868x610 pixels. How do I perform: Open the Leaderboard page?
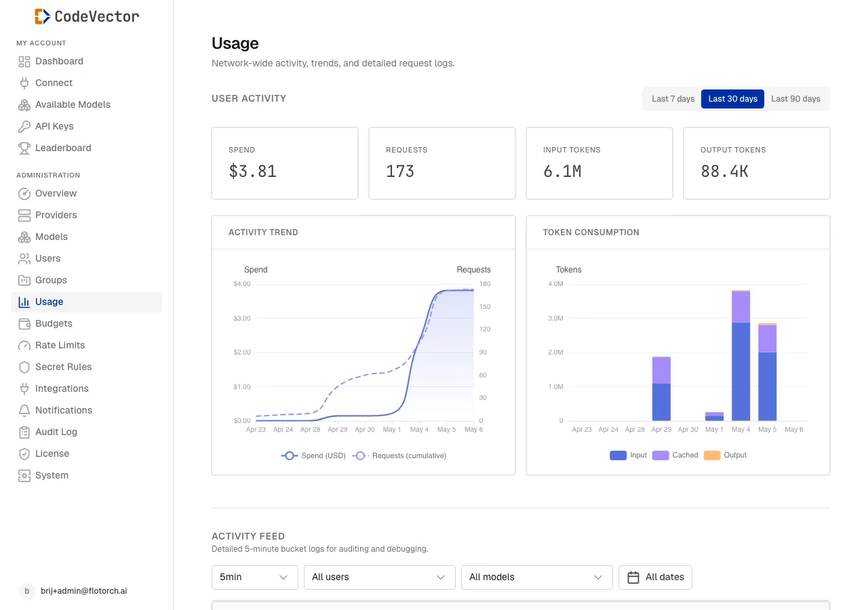[86, 148]
